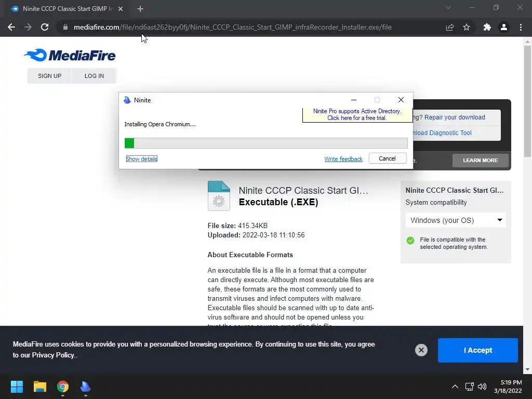Open network status tray icon
Screen dimensions: 532x399
469,387
